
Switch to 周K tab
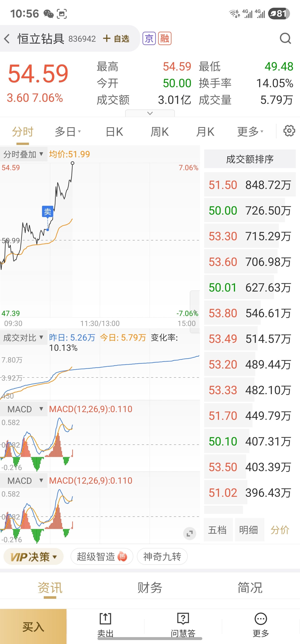tap(160, 132)
